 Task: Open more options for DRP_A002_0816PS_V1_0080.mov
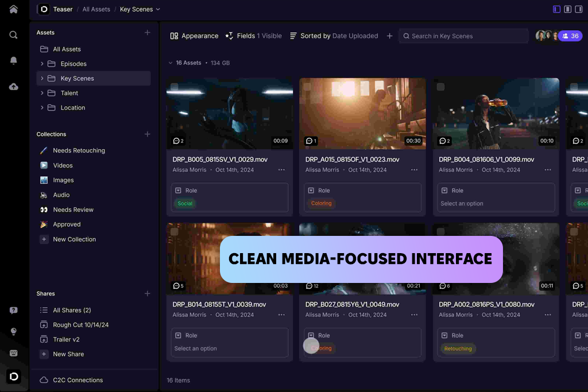click(x=548, y=315)
